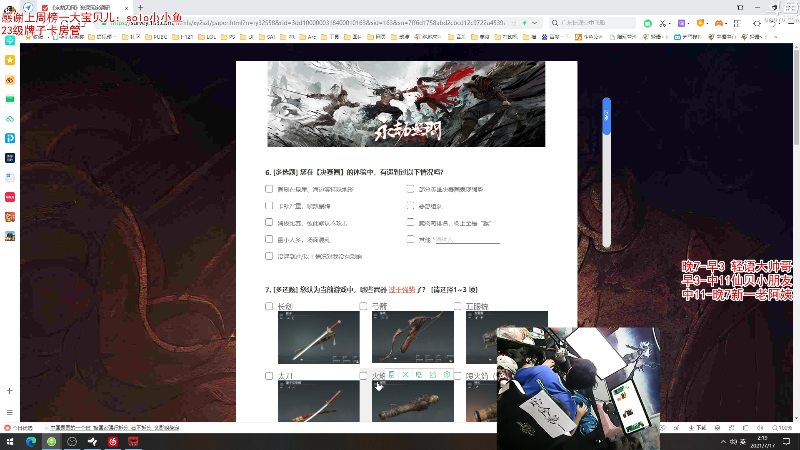Open Windows Start menu

[10, 441]
